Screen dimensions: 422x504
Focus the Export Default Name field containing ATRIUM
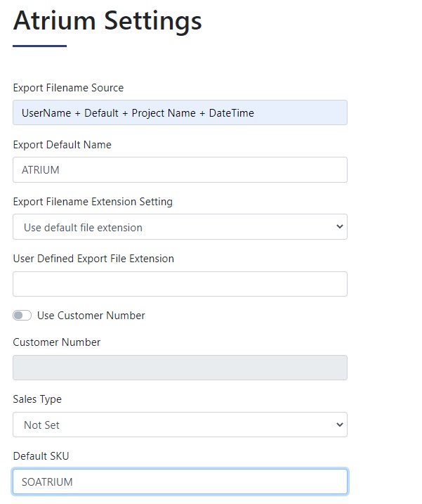pyautogui.click(x=180, y=169)
